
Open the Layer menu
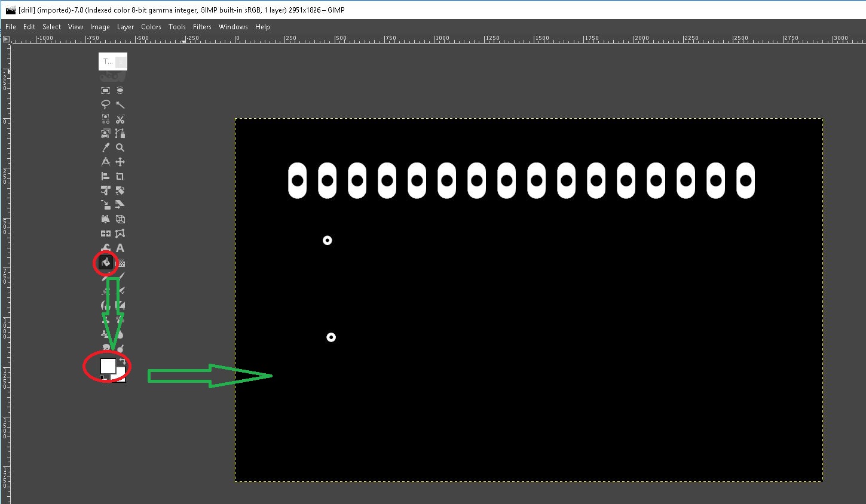(126, 27)
